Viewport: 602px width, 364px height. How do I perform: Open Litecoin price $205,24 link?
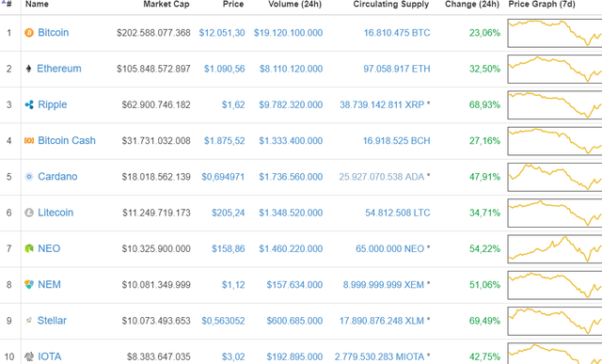(228, 213)
